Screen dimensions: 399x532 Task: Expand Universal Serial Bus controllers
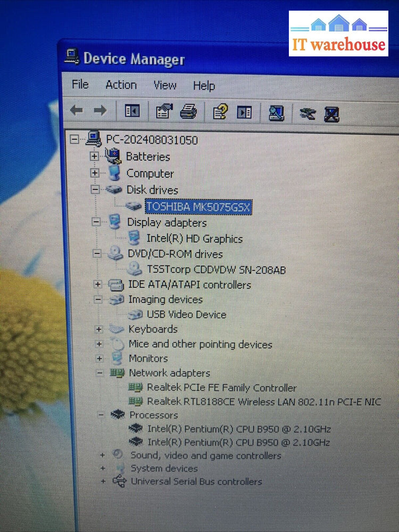click(x=104, y=481)
